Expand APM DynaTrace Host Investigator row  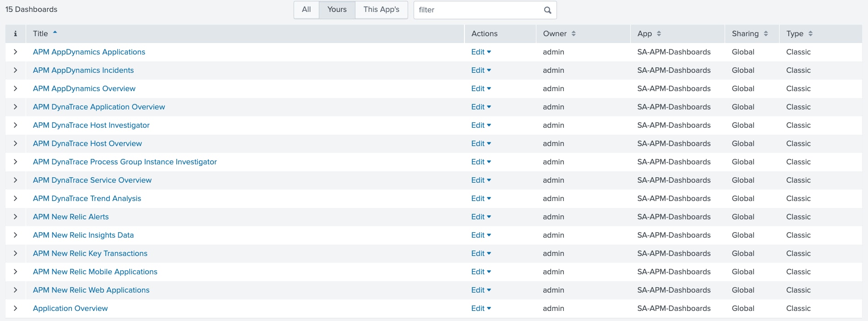[x=15, y=125]
